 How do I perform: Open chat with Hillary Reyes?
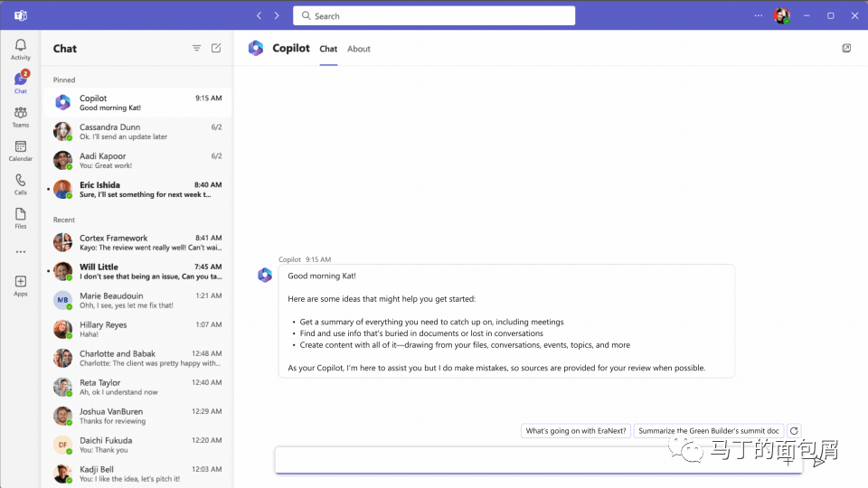[x=137, y=329]
